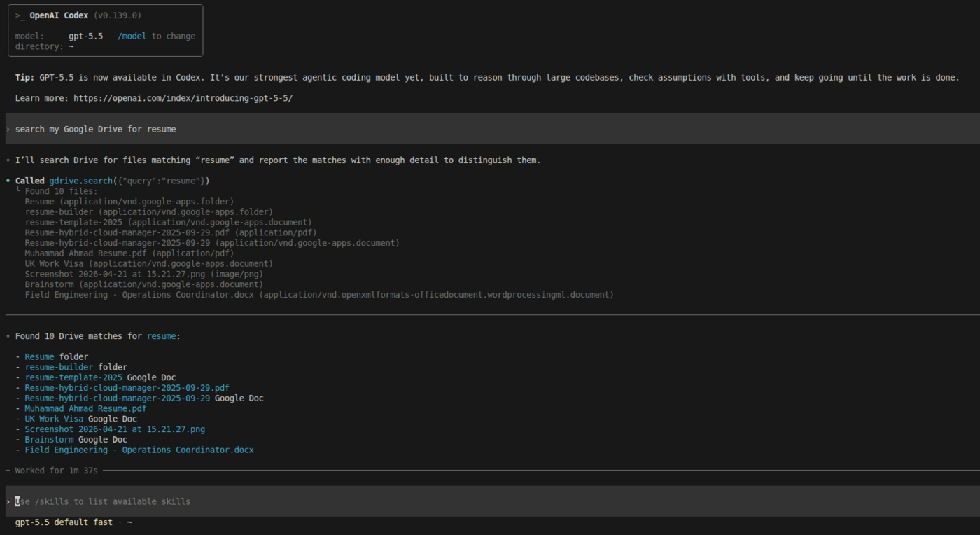The width and height of the screenshot is (980, 535).
Task: Open Brainstorm Google Doc link in summary
Action: click(x=49, y=440)
